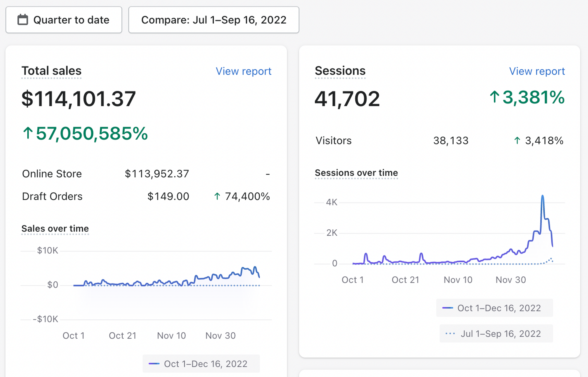The height and width of the screenshot is (377, 588).
Task: Click the up arrow next to 3,418%
Action: [x=517, y=141]
